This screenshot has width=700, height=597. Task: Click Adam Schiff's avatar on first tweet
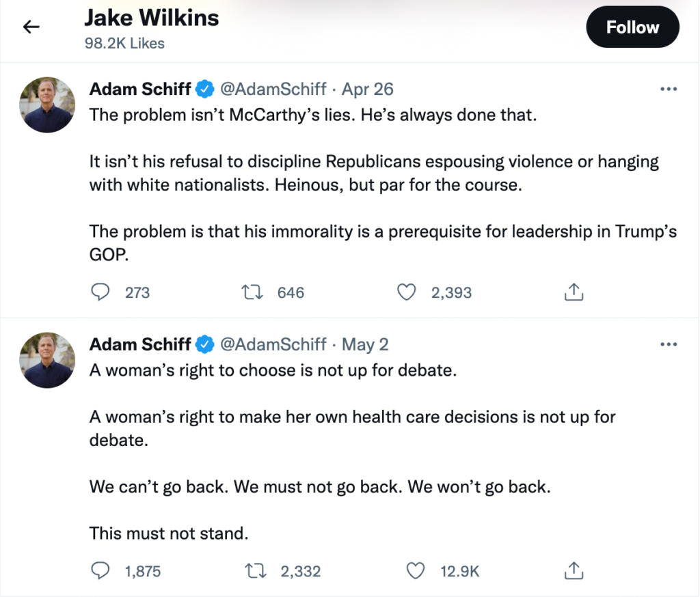click(48, 105)
